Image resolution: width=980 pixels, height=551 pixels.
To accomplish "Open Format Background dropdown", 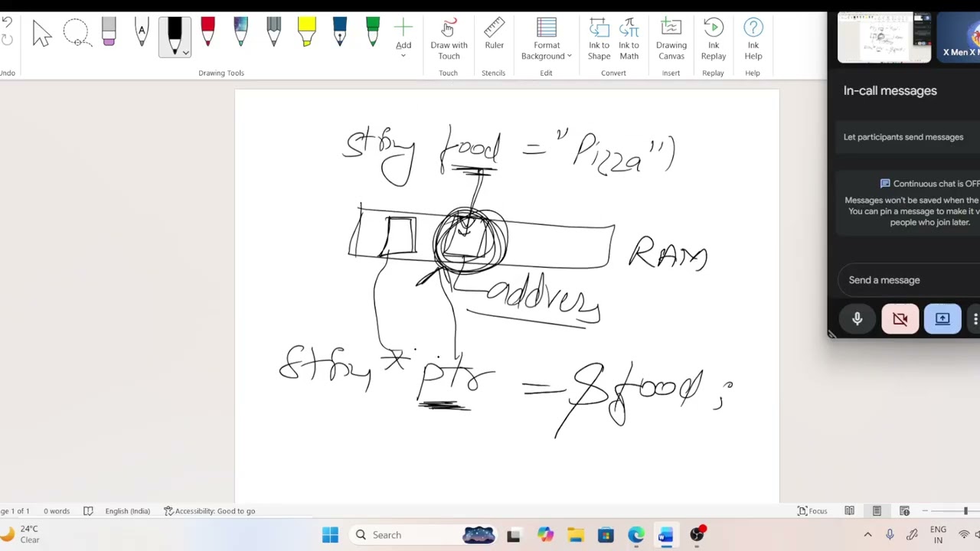I will [x=547, y=40].
